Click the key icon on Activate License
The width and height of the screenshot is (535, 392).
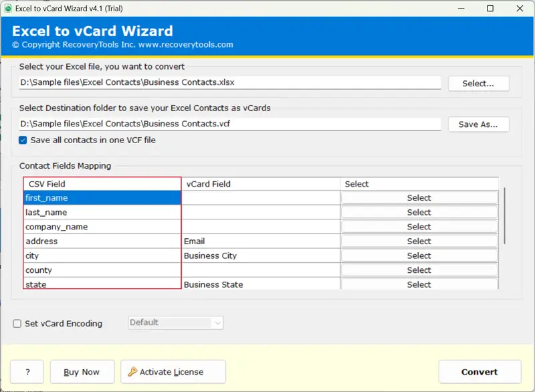click(132, 372)
